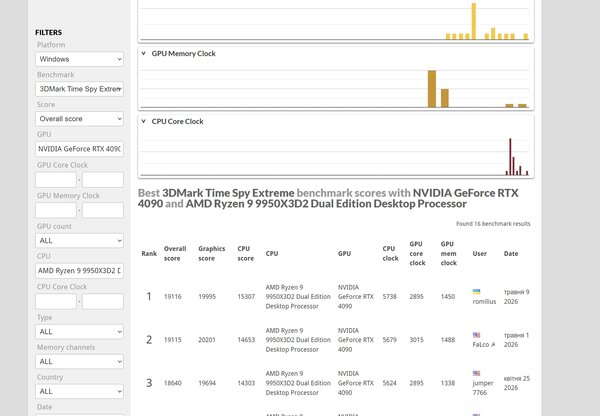Click the tallest bar in GPU Memory Clock chart
Screen dimensions: 600x416
pyautogui.click(x=432, y=89)
